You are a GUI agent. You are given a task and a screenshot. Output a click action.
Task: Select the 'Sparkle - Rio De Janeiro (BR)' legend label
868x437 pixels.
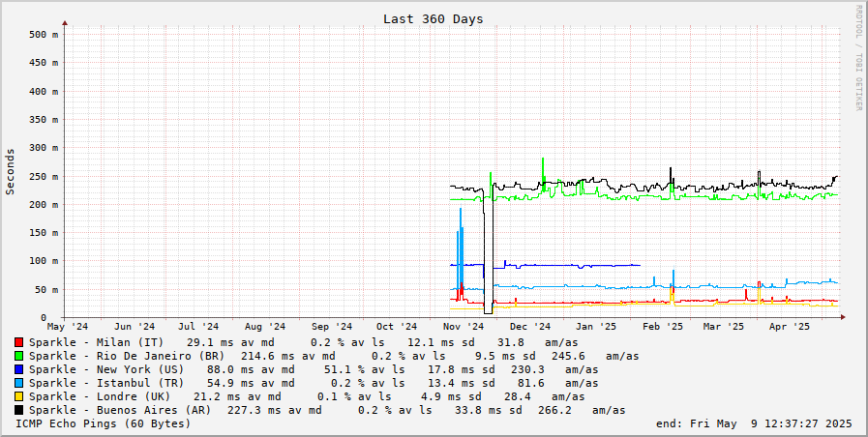127,356
